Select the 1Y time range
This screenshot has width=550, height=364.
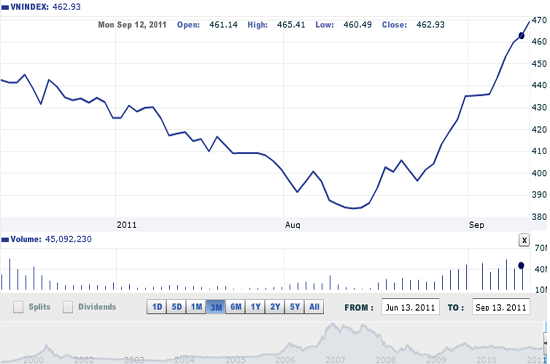pos(255,307)
